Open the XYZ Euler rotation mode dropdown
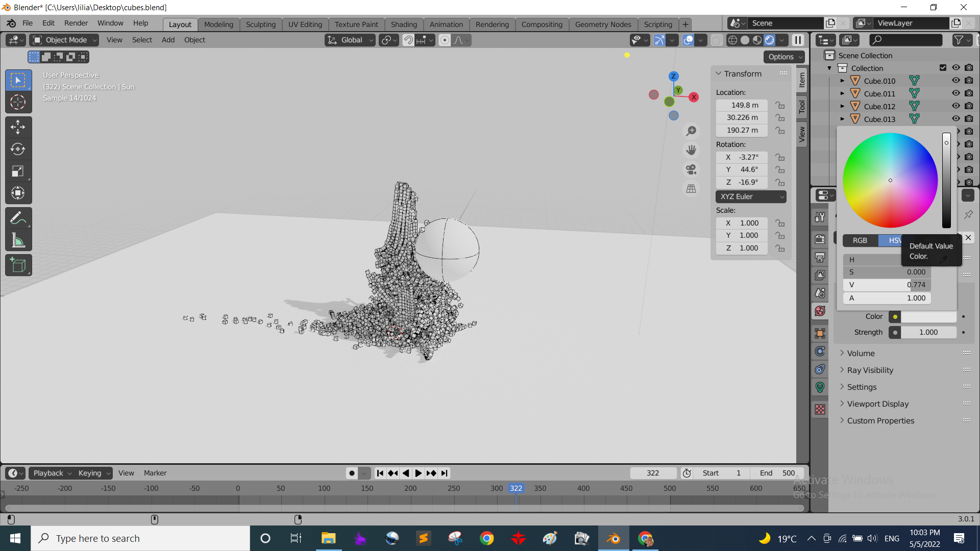This screenshot has height=551, width=980. point(751,196)
